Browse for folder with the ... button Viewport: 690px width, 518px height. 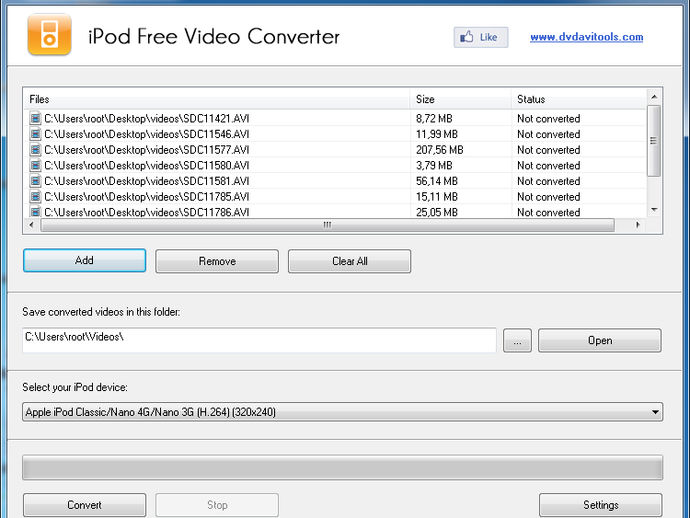[517, 340]
